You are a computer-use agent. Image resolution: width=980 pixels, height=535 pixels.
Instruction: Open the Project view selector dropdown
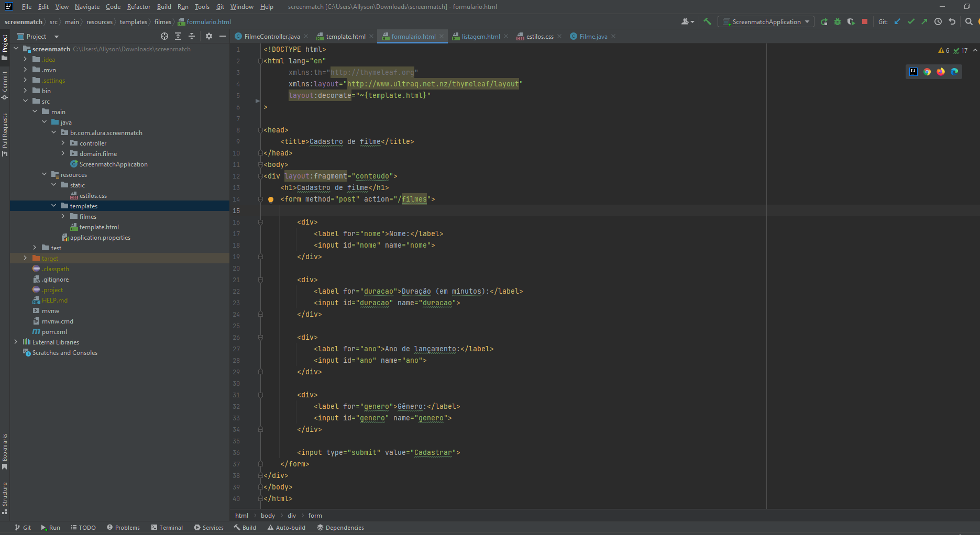click(38, 36)
